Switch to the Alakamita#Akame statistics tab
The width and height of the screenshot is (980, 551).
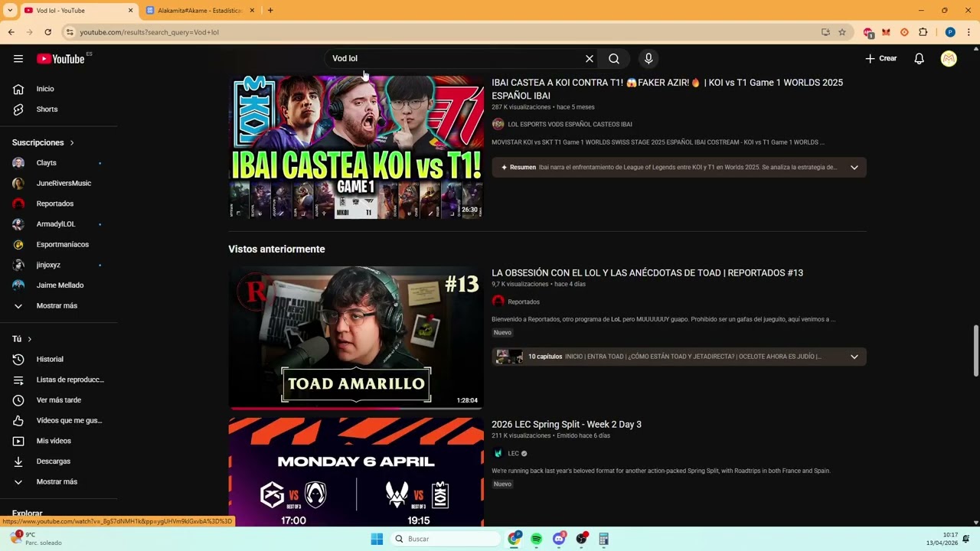pyautogui.click(x=200, y=11)
